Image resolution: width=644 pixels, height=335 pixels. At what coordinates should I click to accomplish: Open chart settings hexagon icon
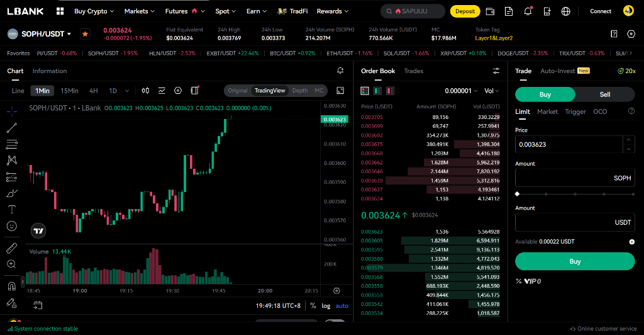[178, 91]
